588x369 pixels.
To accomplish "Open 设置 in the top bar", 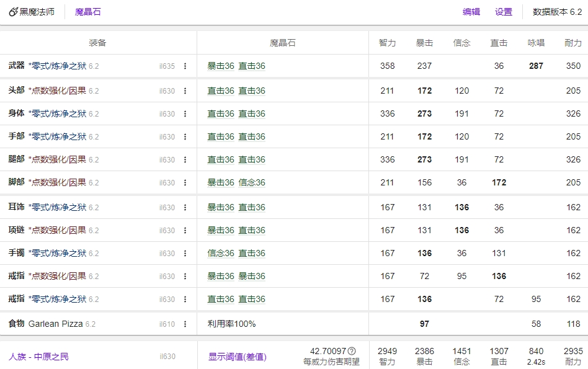I will tap(504, 12).
